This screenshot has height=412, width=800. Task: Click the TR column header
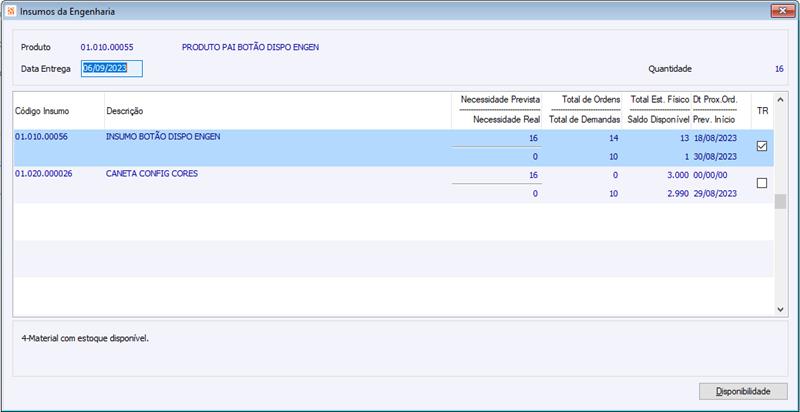coord(762,111)
